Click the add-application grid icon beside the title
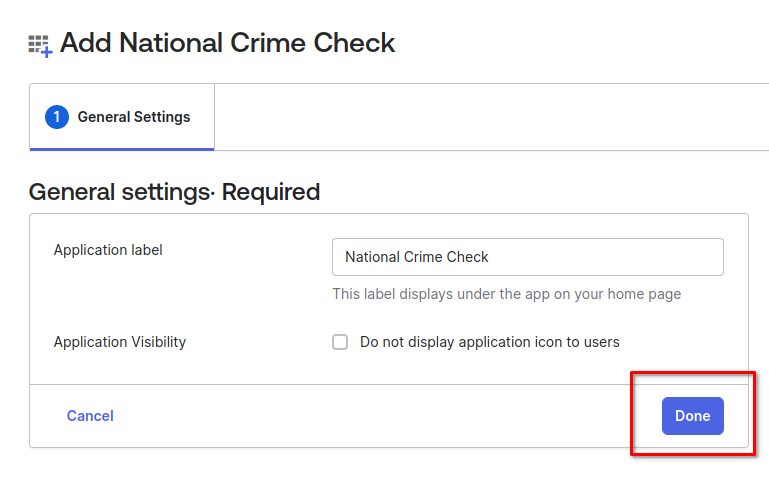The height and width of the screenshot is (479, 769). [x=40, y=45]
